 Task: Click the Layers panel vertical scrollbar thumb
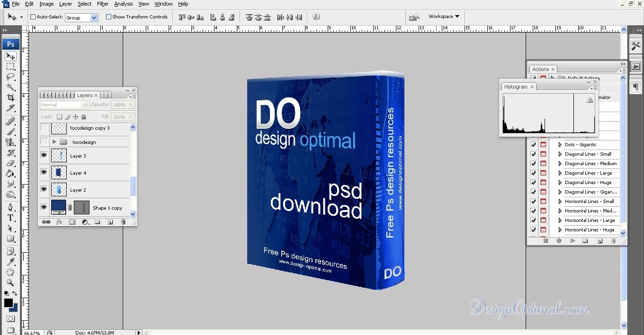pos(133,186)
